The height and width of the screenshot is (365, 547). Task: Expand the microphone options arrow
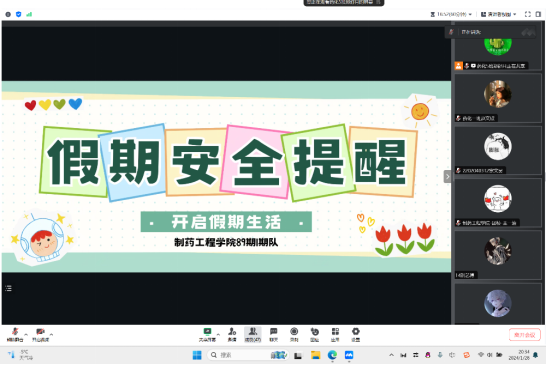[x=26, y=334]
